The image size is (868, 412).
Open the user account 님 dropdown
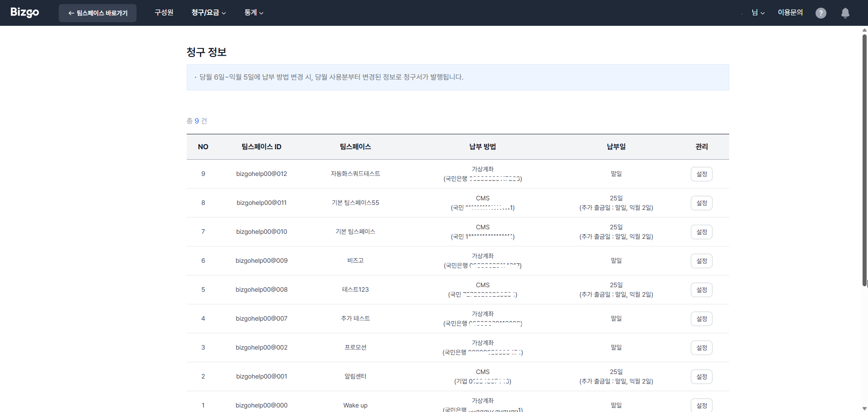pyautogui.click(x=757, y=12)
